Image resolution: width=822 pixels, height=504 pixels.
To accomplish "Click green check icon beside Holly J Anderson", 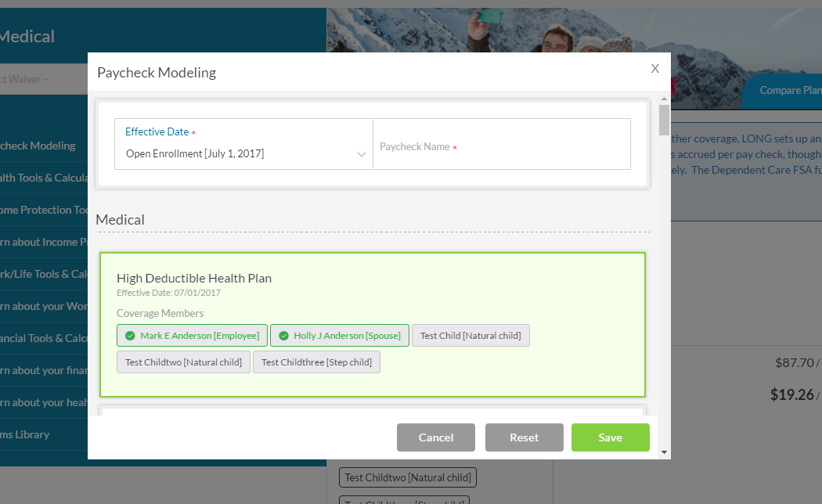I will click(283, 336).
